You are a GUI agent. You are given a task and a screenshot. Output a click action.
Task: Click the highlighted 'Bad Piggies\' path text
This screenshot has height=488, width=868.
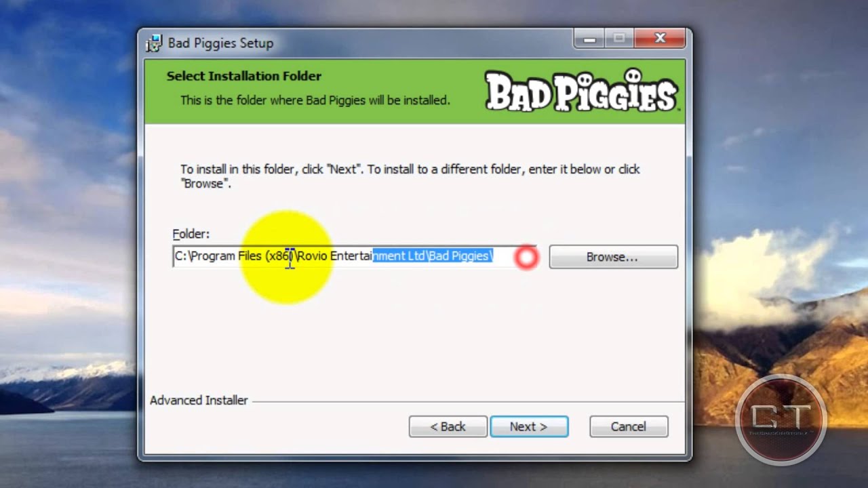click(461, 256)
